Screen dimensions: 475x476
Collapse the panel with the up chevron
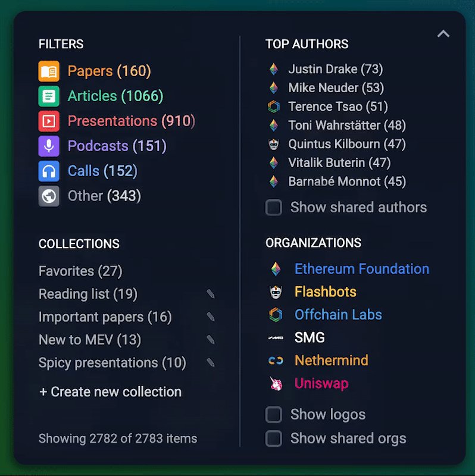point(443,33)
